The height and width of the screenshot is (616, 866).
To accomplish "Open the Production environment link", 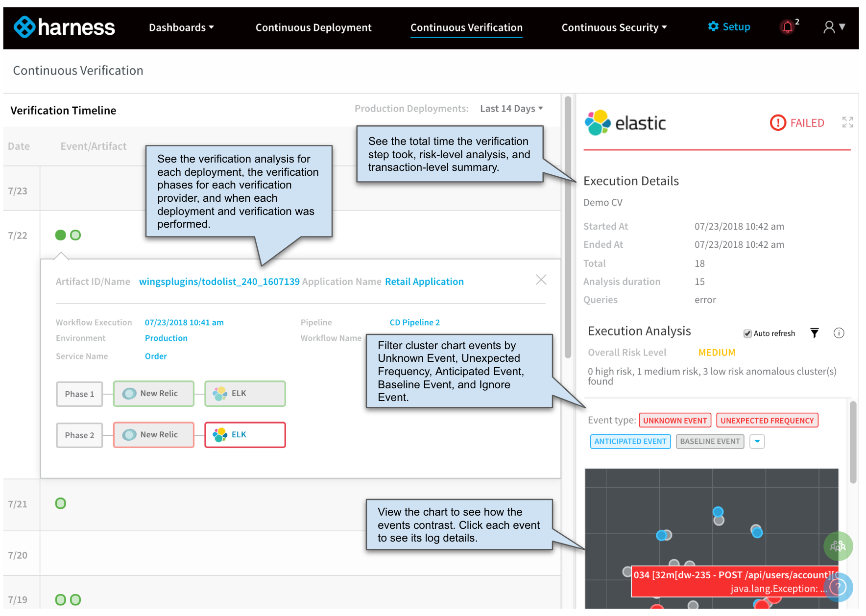I will click(166, 338).
